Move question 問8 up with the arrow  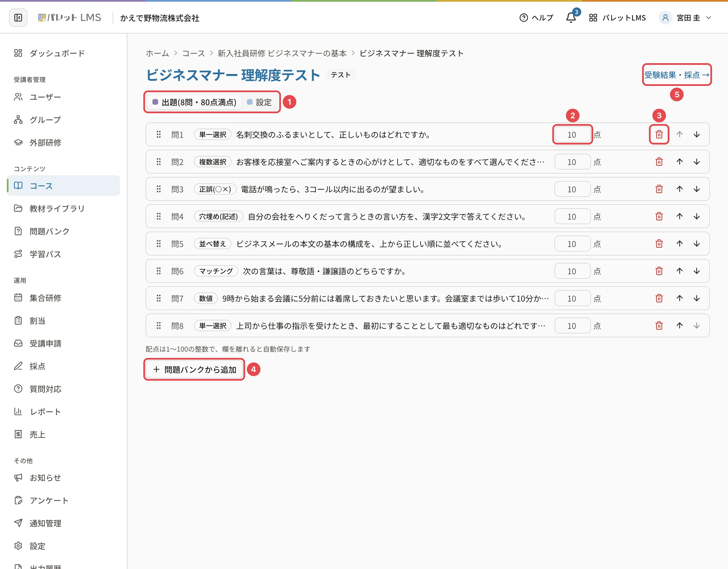point(679,325)
